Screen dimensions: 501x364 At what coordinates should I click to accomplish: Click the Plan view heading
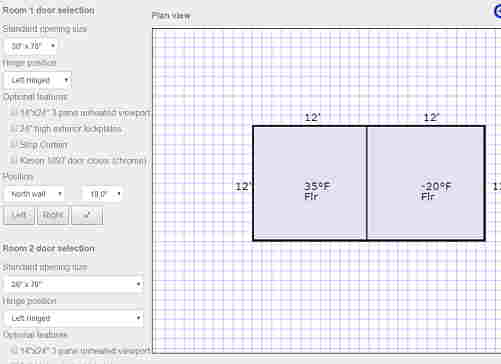coord(171,15)
